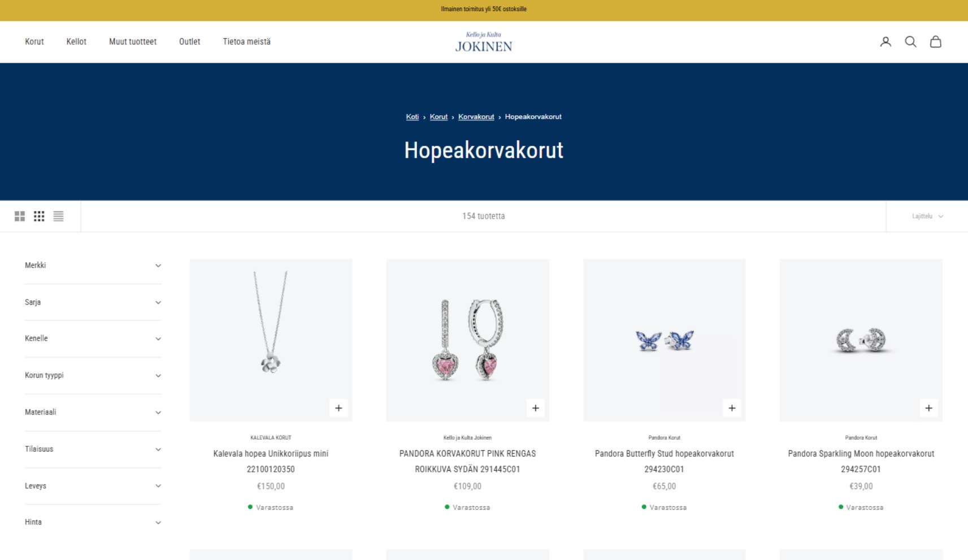Open the Lajittelu sorting dropdown

point(927,216)
